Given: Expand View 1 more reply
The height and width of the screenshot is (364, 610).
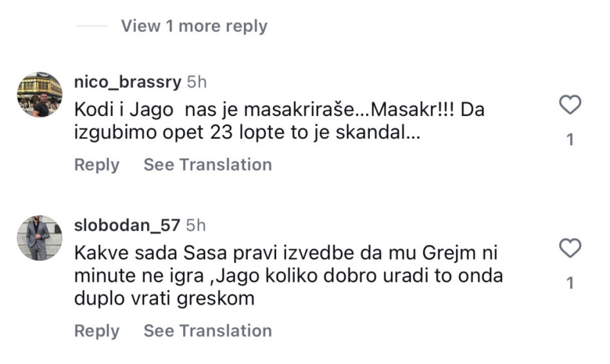Looking at the screenshot, I should tap(194, 26).
